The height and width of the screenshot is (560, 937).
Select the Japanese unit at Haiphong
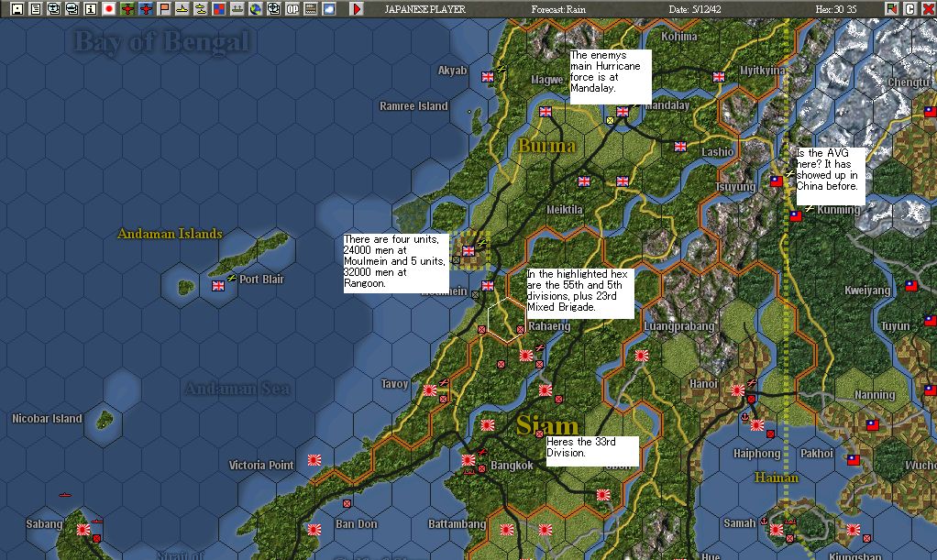point(757,425)
